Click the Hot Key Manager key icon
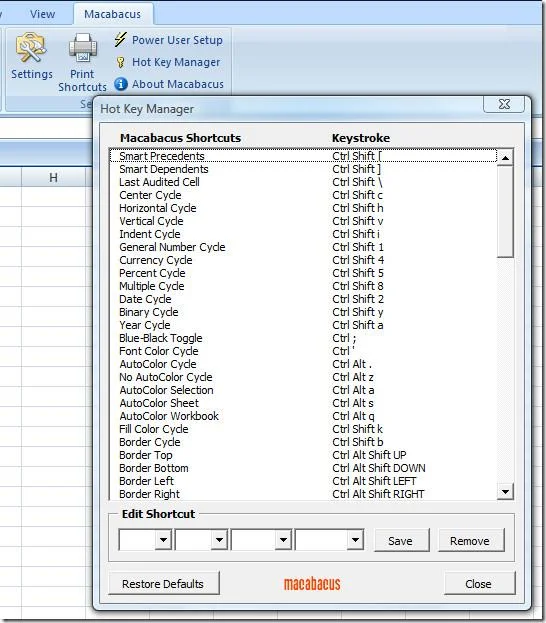546x623 pixels. [120, 62]
